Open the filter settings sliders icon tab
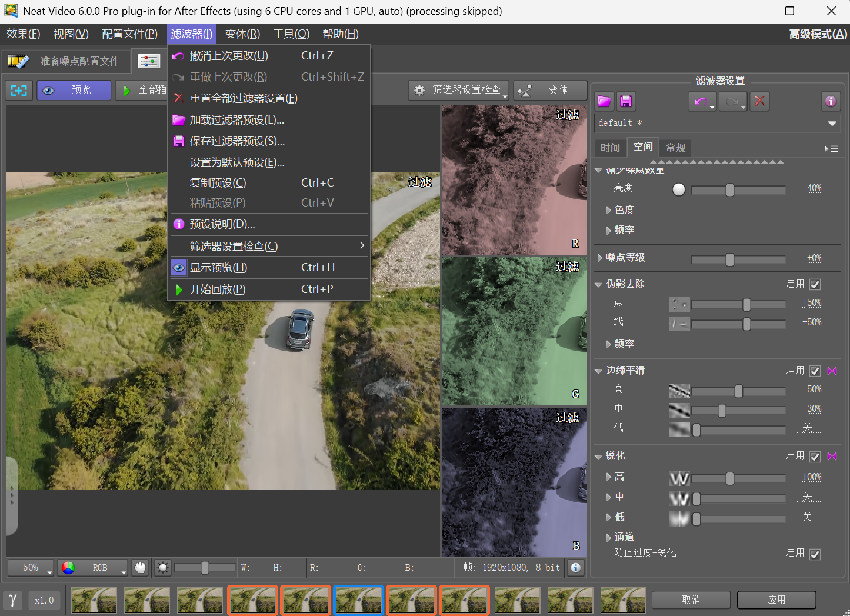 pyautogui.click(x=149, y=61)
